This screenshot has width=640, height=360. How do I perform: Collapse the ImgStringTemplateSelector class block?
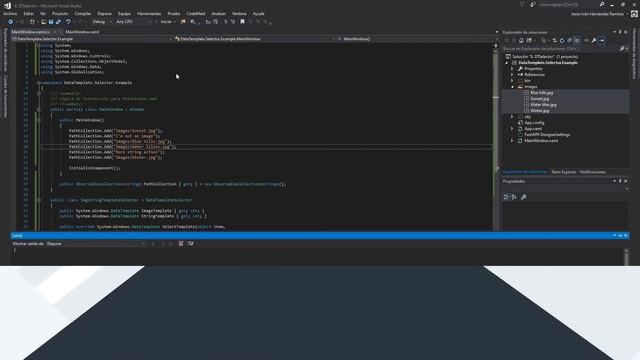(x=39, y=200)
